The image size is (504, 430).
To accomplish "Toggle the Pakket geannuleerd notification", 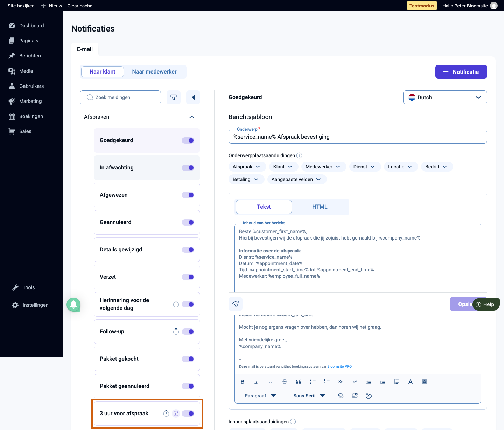I will tap(188, 386).
